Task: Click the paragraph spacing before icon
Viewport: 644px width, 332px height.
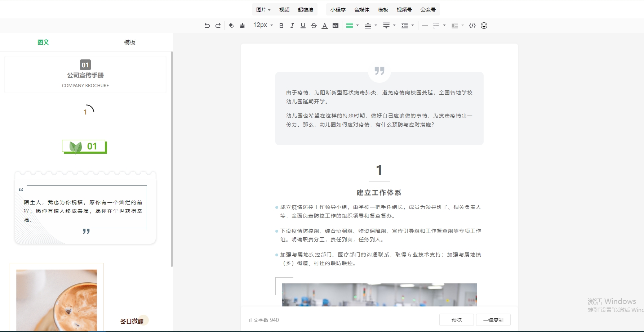Action: (x=368, y=26)
